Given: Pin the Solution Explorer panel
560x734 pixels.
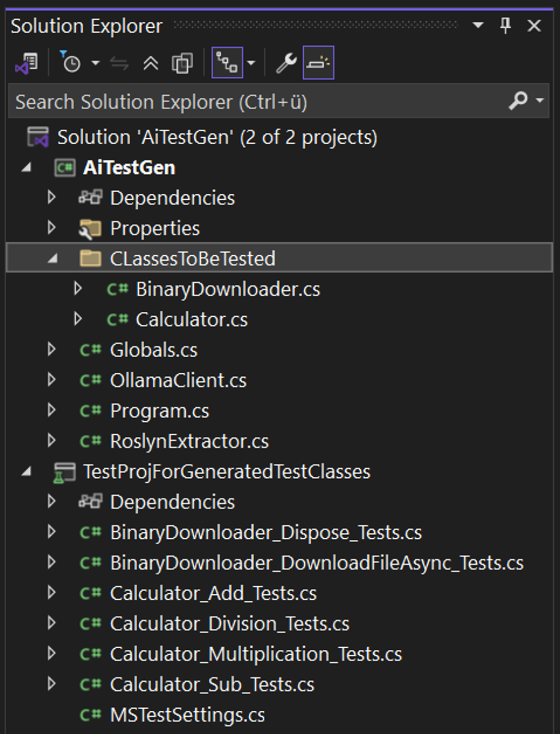Looking at the screenshot, I should (x=505, y=25).
